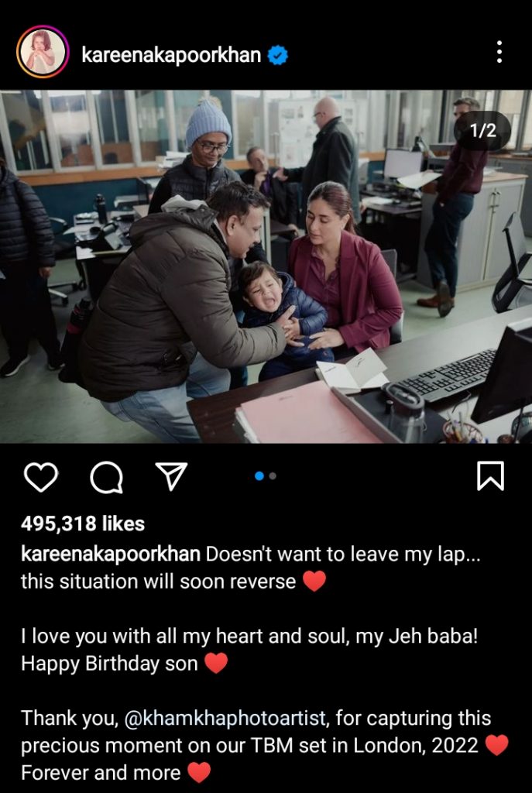Tap the caption line 'I love you with all my heart'
The height and width of the screenshot is (793, 532).
coord(249,637)
